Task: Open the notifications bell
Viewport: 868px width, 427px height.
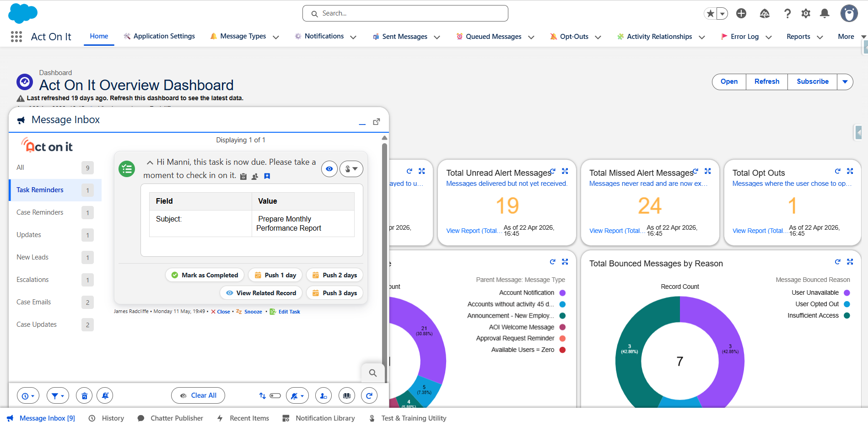Action: pyautogui.click(x=825, y=14)
